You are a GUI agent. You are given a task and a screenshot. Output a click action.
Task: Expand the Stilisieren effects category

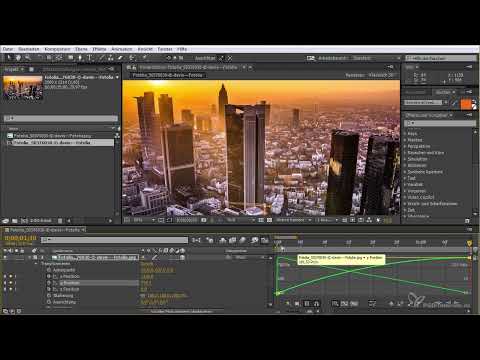click(405, 165)
